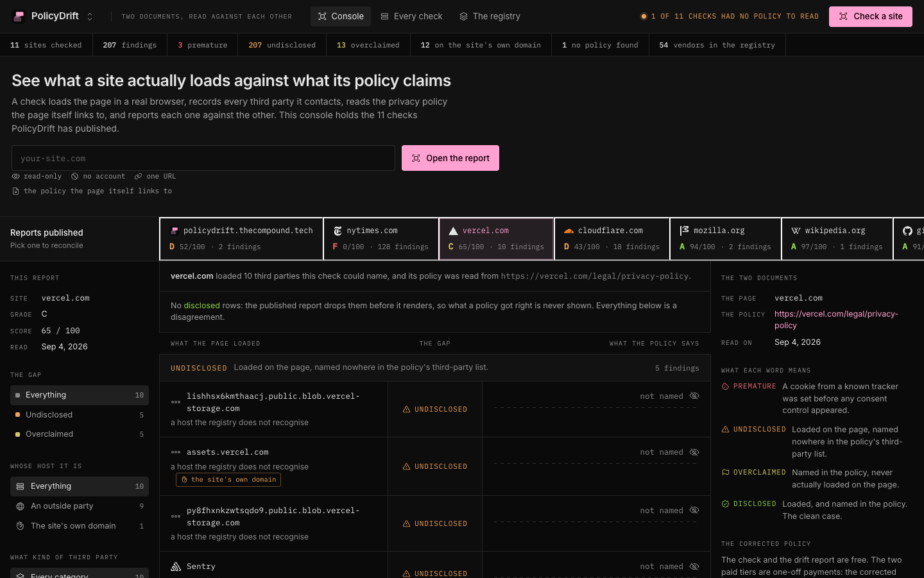Open the cloudflare.com report
The image size is (924, 578).
click(x=612, y=238)
